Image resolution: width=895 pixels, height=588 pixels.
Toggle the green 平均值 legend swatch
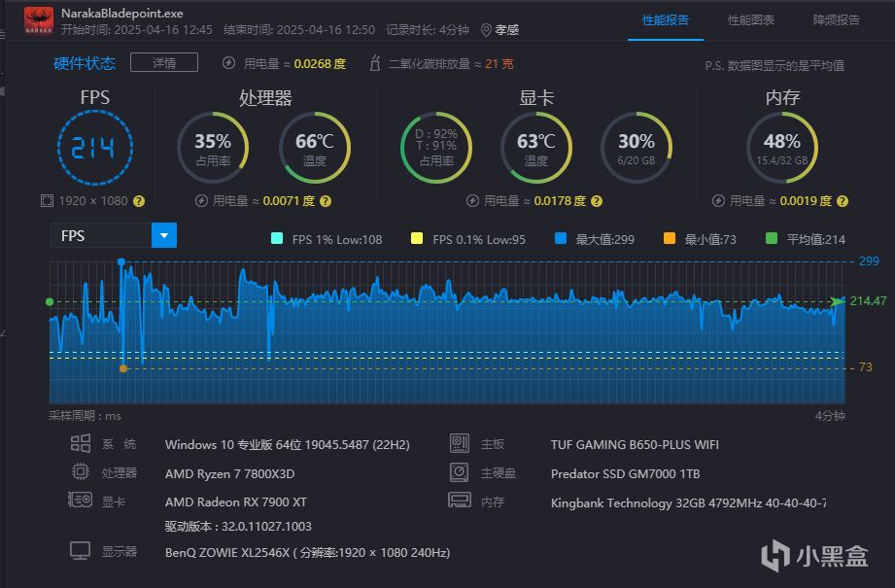point(772,239)
